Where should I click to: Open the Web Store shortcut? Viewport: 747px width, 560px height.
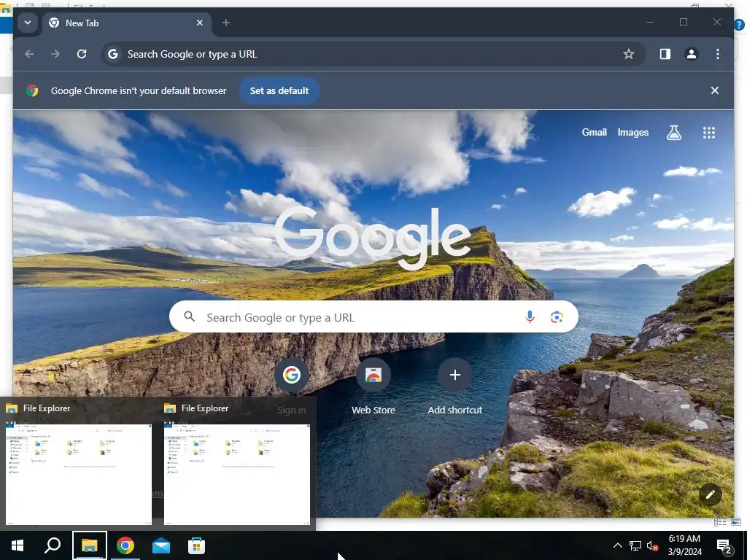[x=373, y=386]
